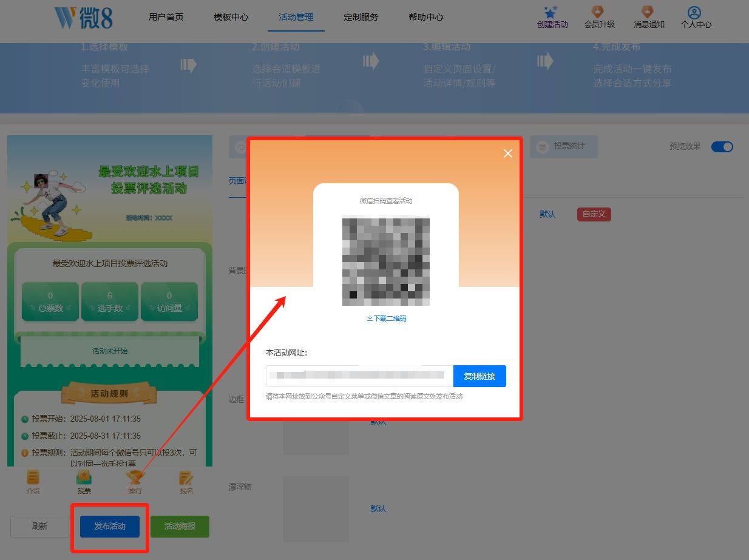Click the 刷新 button
This screenshot has width=749, height=560.
(x=39, y=527)
